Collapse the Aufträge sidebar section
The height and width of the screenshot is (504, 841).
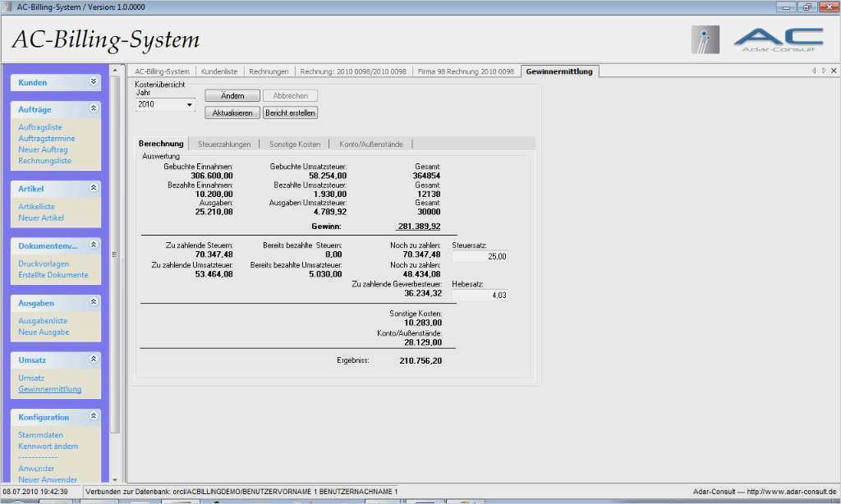click(x=93, y=108)
